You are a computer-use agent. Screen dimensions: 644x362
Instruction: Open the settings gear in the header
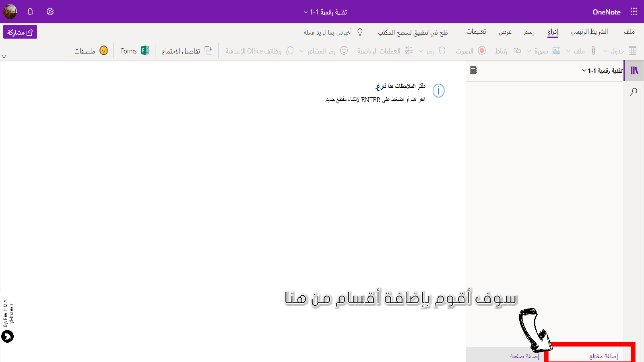[50, 12]
